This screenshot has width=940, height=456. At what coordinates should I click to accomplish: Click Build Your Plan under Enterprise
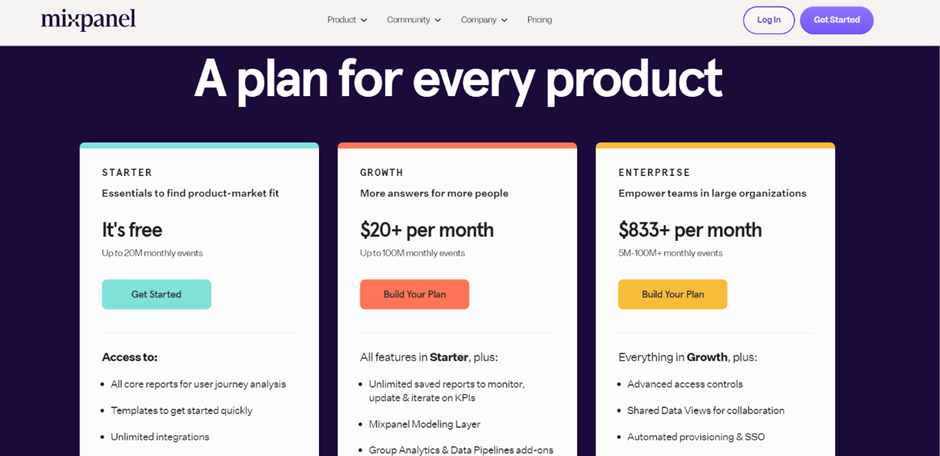pyautogui.click(x=673, y=294)
